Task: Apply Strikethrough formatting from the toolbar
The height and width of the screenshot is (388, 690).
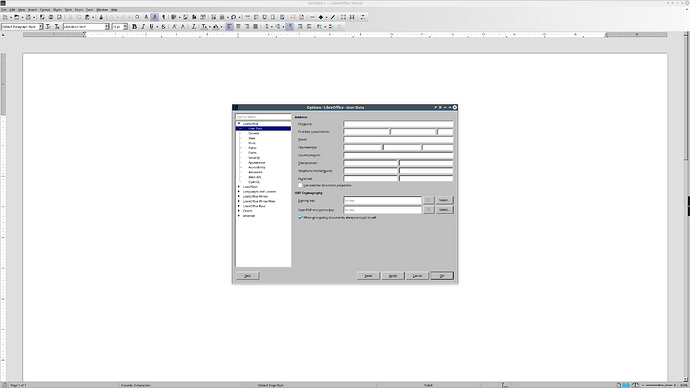Action: [163, 27]
